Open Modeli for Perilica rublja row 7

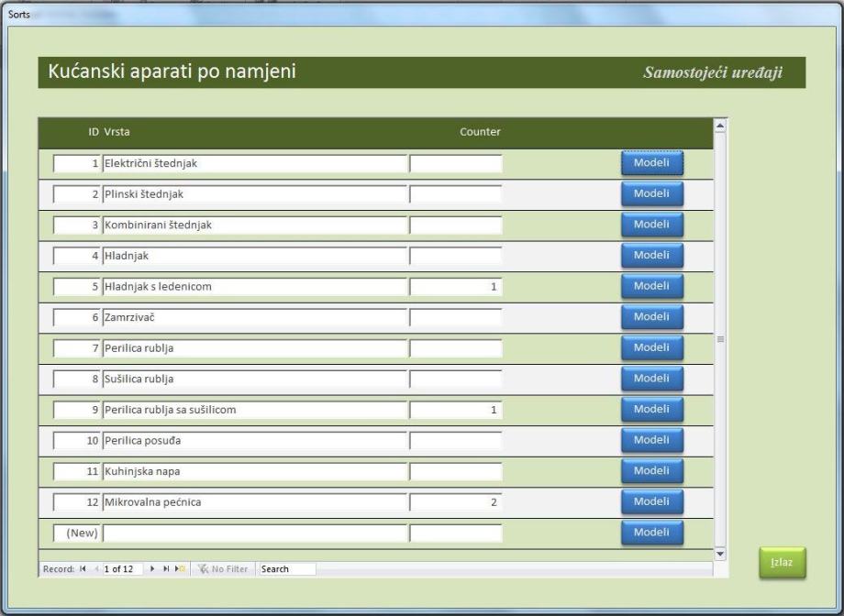point(652,347)
